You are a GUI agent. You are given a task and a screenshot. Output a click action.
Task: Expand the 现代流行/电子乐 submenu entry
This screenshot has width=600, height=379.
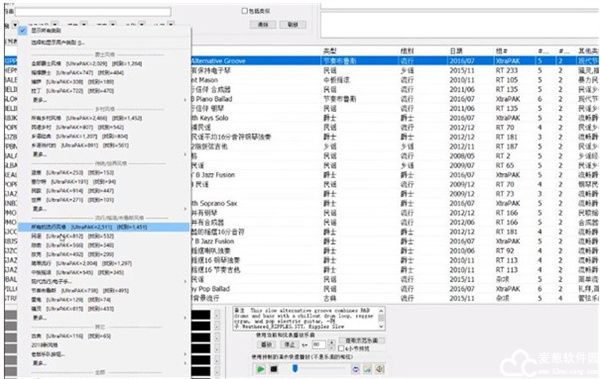pyautogui.click(x=104, y=281)
